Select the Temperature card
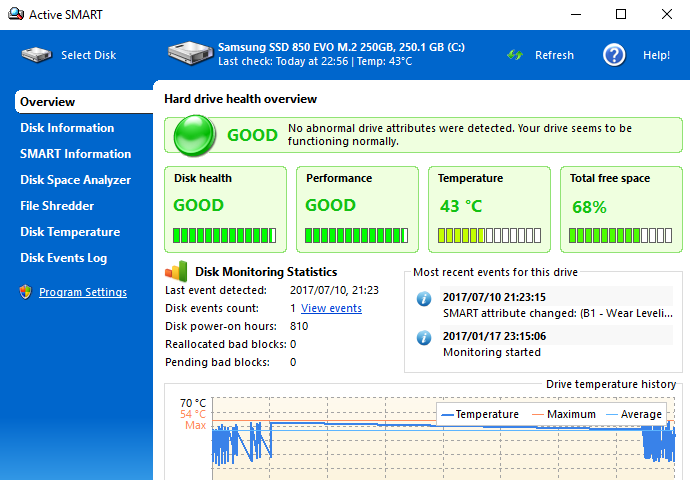 tap(489, 209)
